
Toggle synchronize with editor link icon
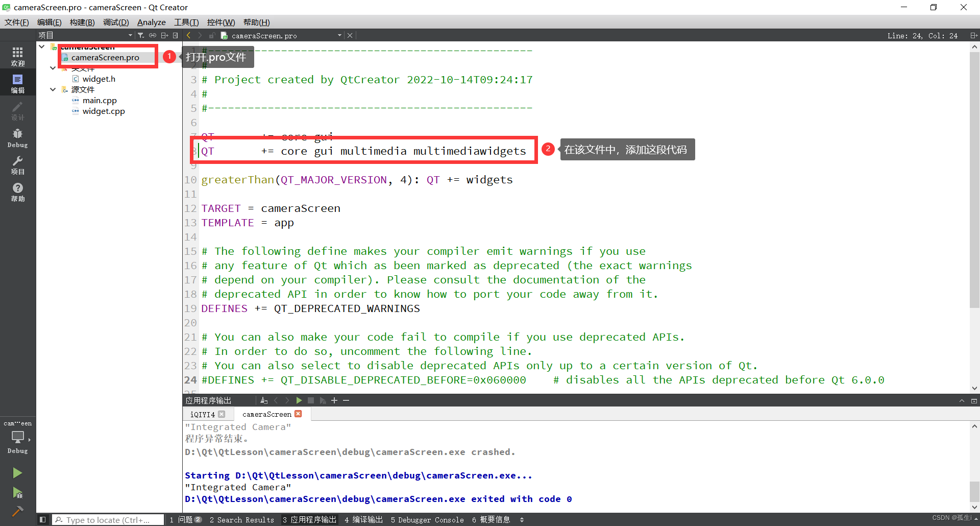pos(153,35)
